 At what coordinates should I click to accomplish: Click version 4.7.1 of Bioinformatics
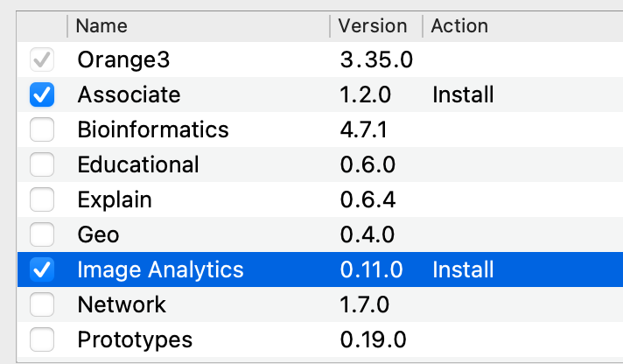[x=363, y=129]
